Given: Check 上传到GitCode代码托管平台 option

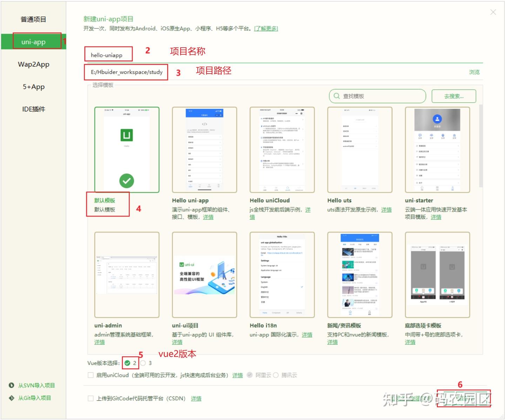Looking at the screenshot, I should (90, 398).
